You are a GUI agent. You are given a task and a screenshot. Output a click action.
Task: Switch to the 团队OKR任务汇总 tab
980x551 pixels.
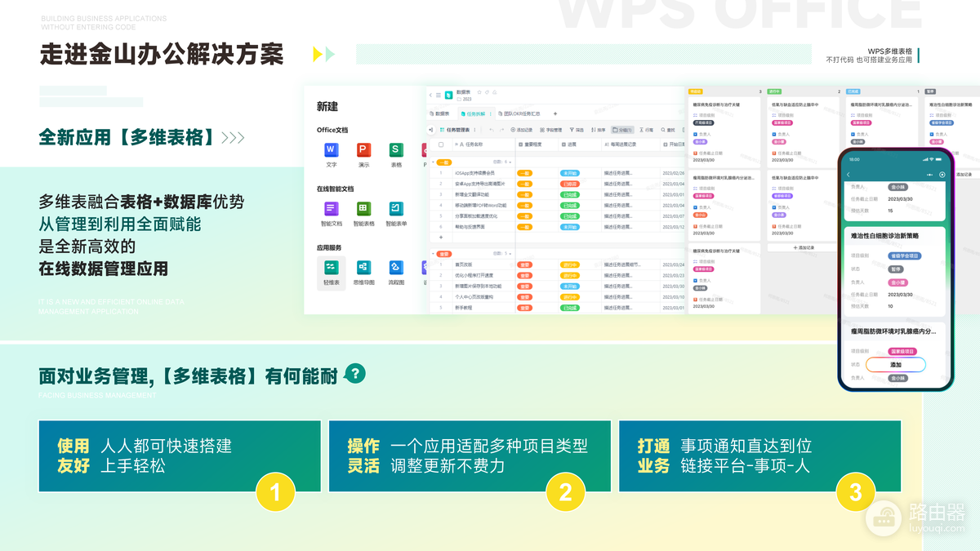tap(520, 113)
